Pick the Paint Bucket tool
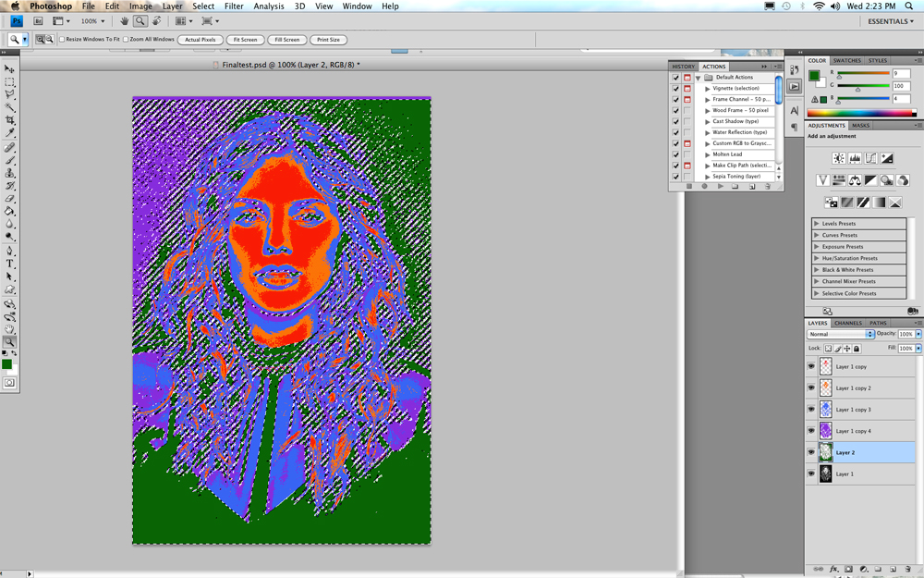This screenshot has height=578, width=924. [9, 211]
